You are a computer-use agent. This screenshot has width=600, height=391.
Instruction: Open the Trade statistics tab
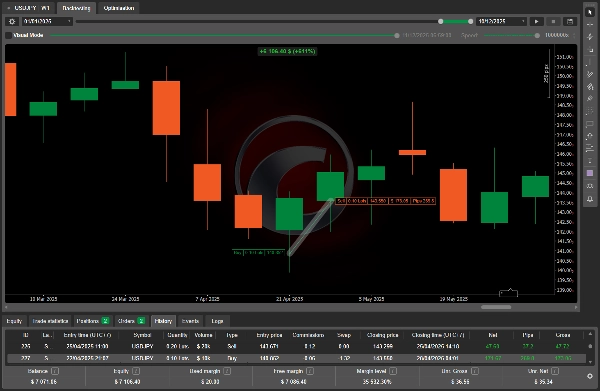point(50,321)
